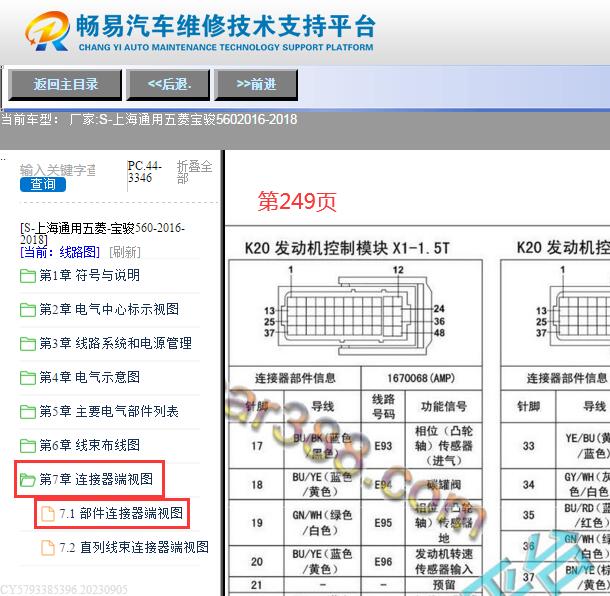Expand 第3章 线路系统和电源管理
This screenshot has height=596, width=610.
(116, 343)
